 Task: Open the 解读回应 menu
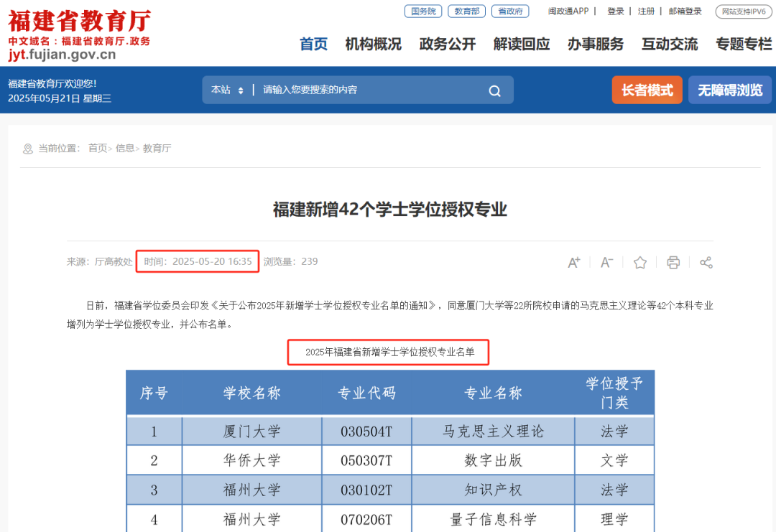tap(522, 44)
